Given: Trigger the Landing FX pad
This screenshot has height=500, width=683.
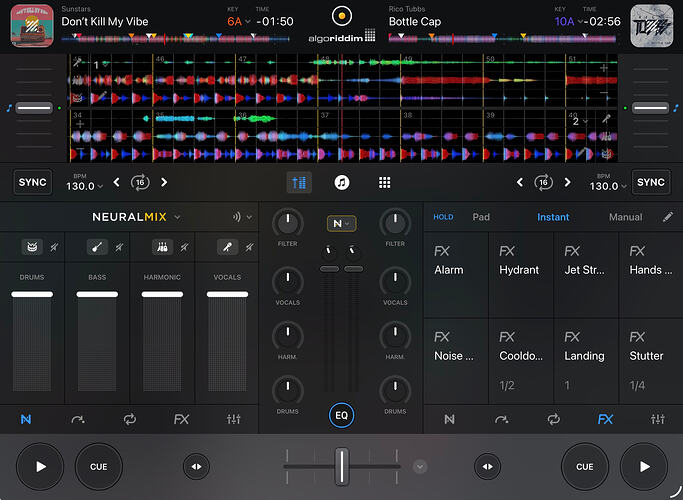Looking at the screenshot, I should click(x=586, y=361).
